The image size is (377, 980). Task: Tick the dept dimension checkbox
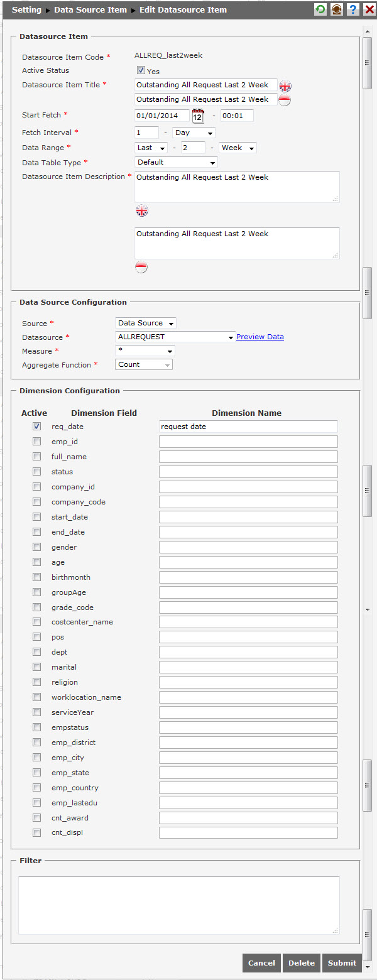click(36, 652)
